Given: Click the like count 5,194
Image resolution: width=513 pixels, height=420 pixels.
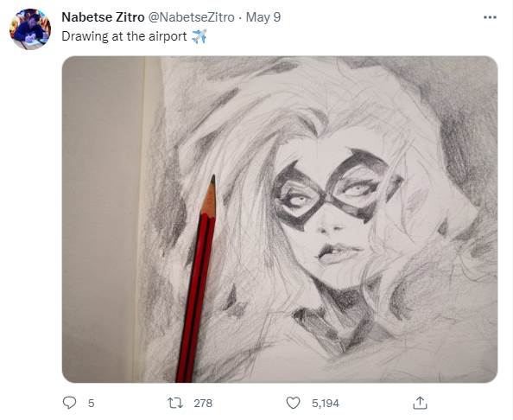Looking at the screenshot, I should pyautogui.click(x=326, y=403).
